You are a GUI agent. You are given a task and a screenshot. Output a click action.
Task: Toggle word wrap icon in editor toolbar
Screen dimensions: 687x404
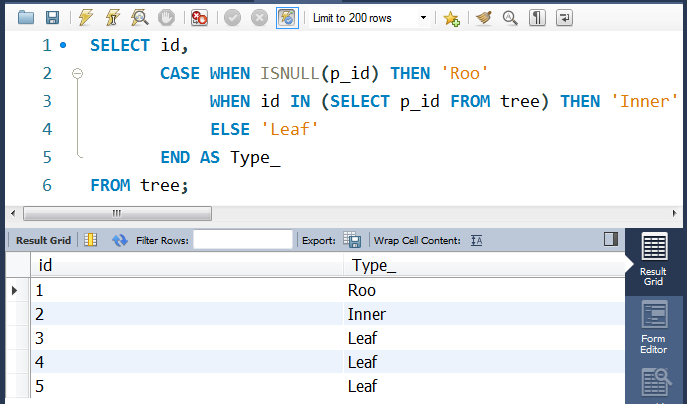[x=564, y=18]
